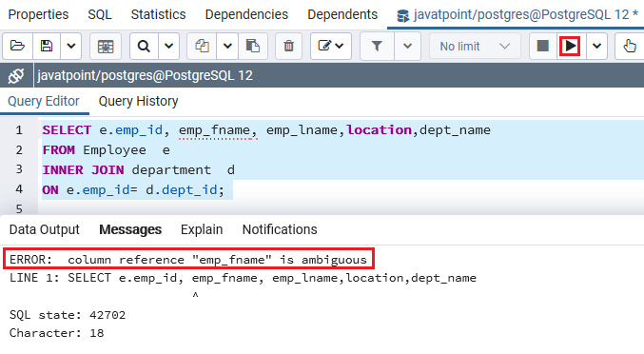Execute the query with the play button
Image resolution: width=644 pixels, height=354 pixels.
[x=570, y=46]
